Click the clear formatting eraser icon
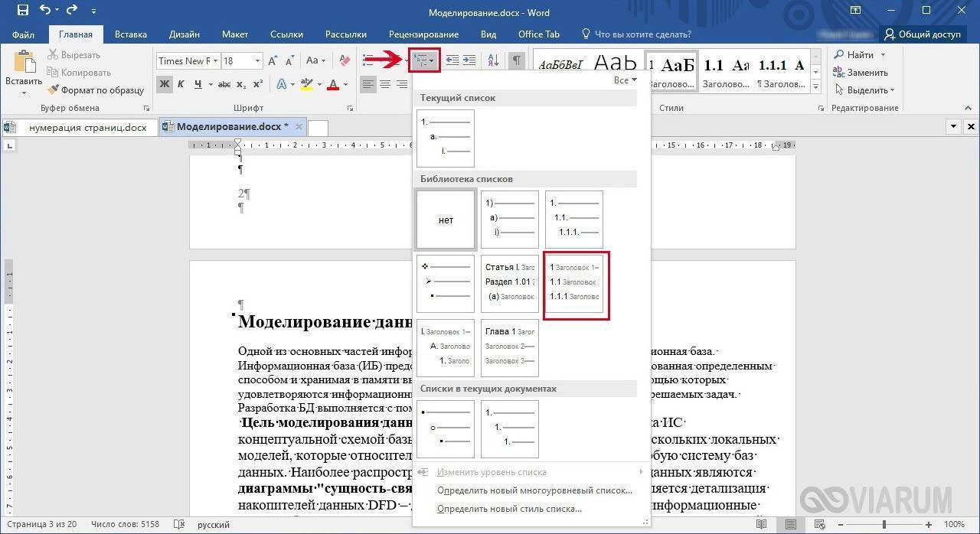The width and height of the screenshot is (980, 534). coord(345,60)
